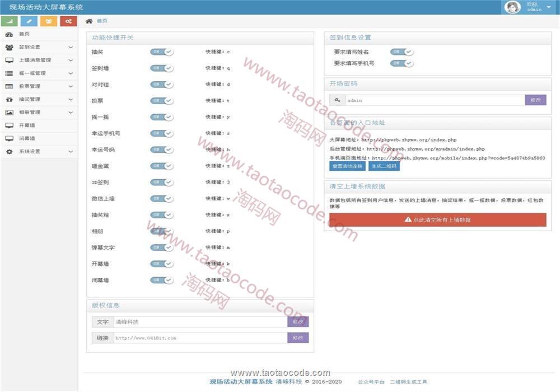Open the admin account dropdown arrow
The image size is (560, 392).
(548, 7)
